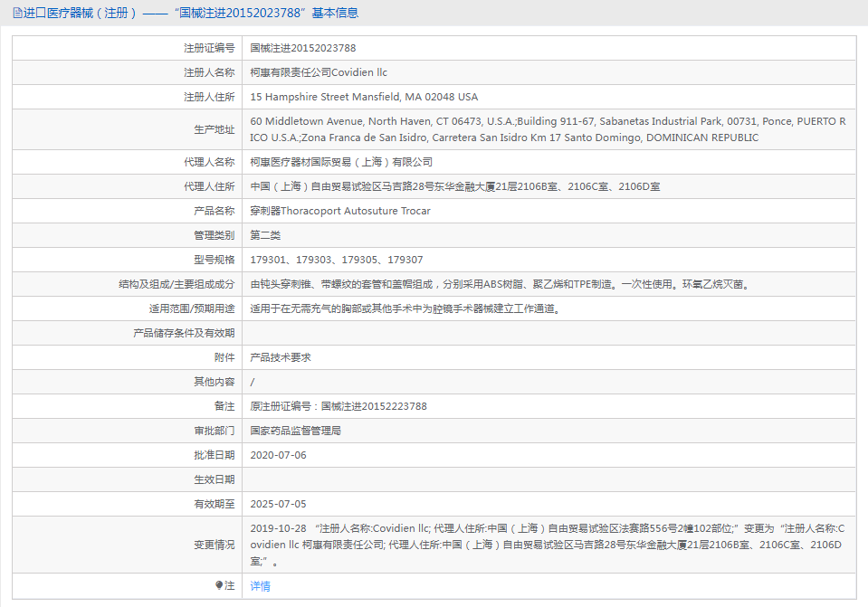The width and height of the screenshot is (868, 607).
Task: Select the page heading ending in 基本信息
Action: tap(191, 14)
